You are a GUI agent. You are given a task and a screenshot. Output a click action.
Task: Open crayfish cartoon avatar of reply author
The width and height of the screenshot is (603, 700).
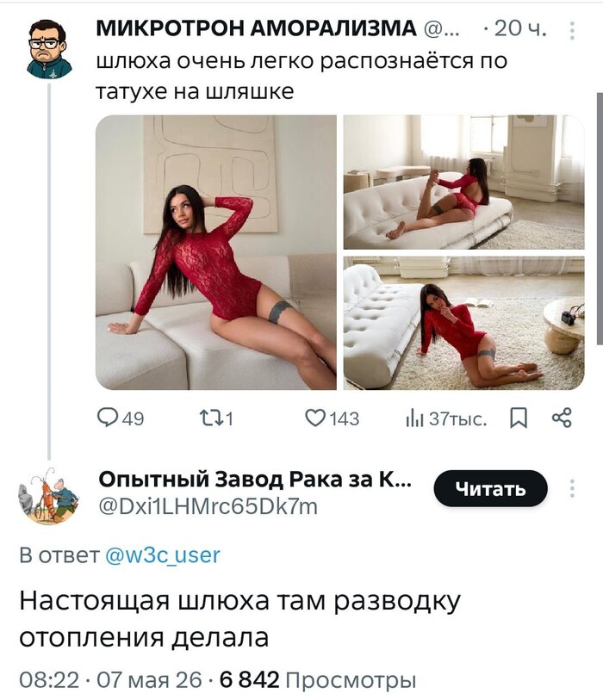coord(49,496)
